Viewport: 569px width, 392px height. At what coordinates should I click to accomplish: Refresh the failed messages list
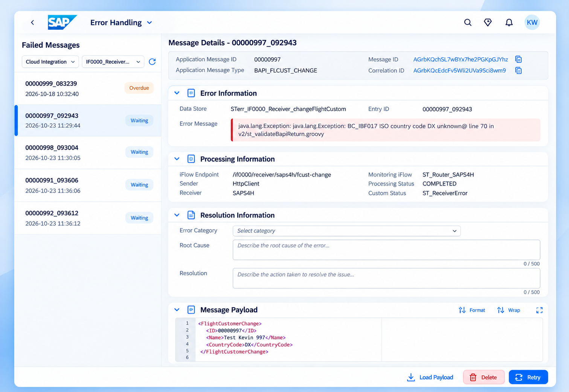(152, 62)
